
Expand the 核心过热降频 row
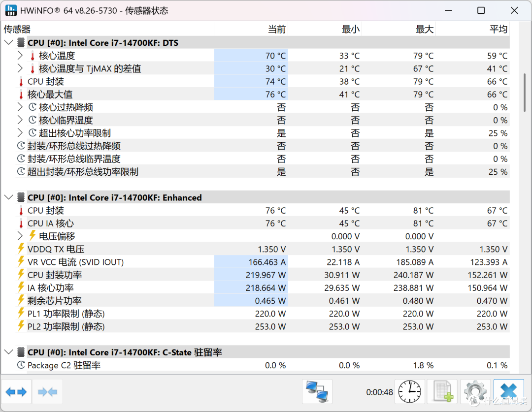point(20,107)
